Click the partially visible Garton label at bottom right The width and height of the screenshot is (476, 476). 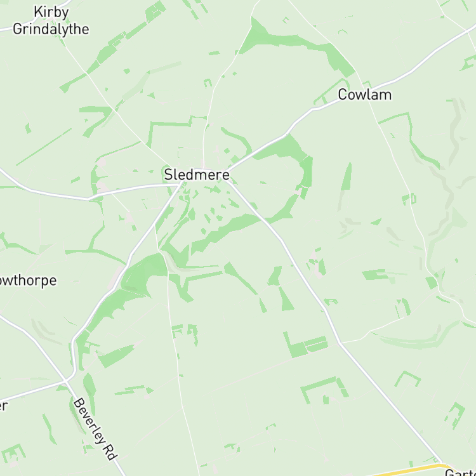point(460,472)
